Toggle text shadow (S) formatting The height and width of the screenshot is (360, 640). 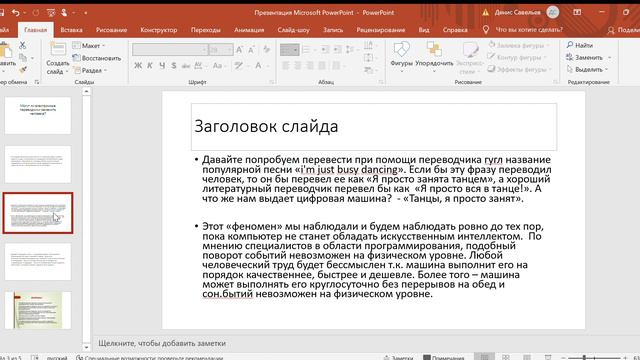[x=174, y=65]
